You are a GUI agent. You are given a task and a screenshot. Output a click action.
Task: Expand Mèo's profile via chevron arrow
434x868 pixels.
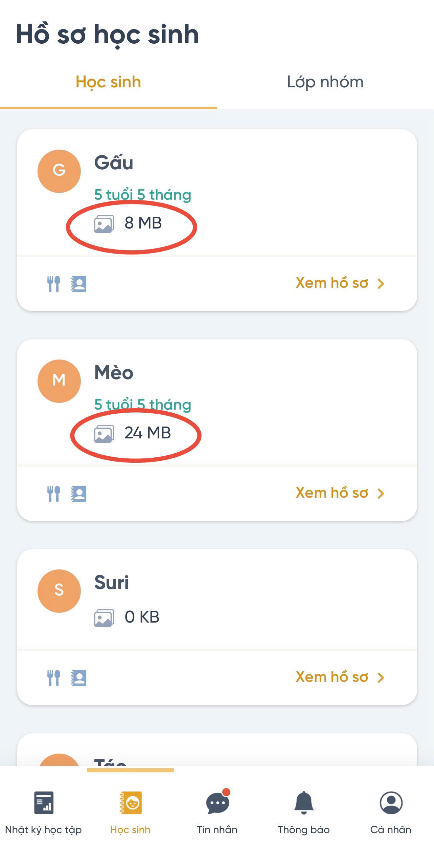click(x=381, y=494)
